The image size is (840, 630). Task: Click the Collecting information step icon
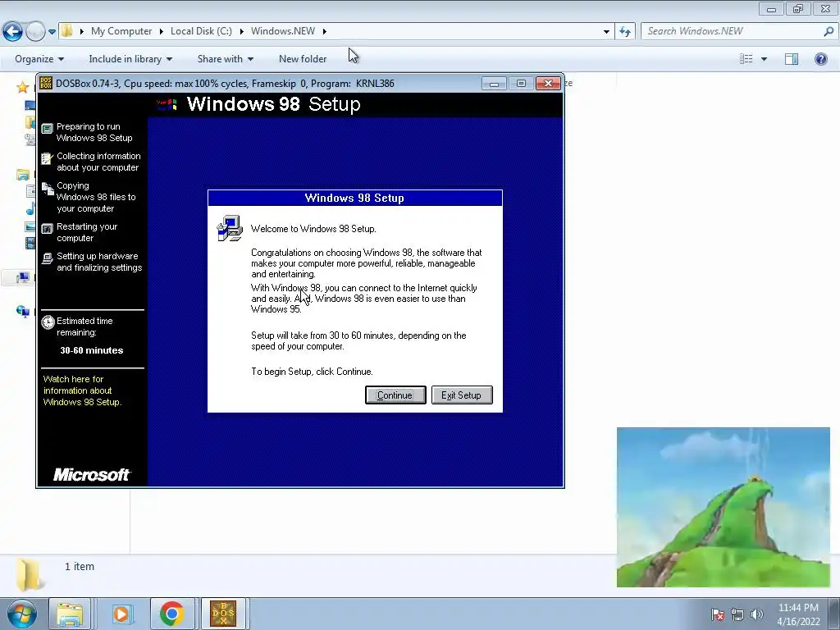click(x=47, y=158)
